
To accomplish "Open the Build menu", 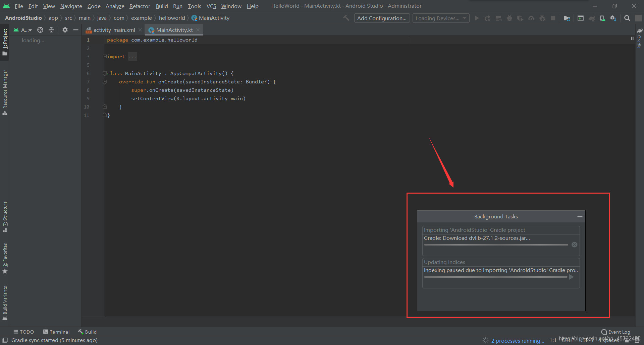I will [162, 6].
